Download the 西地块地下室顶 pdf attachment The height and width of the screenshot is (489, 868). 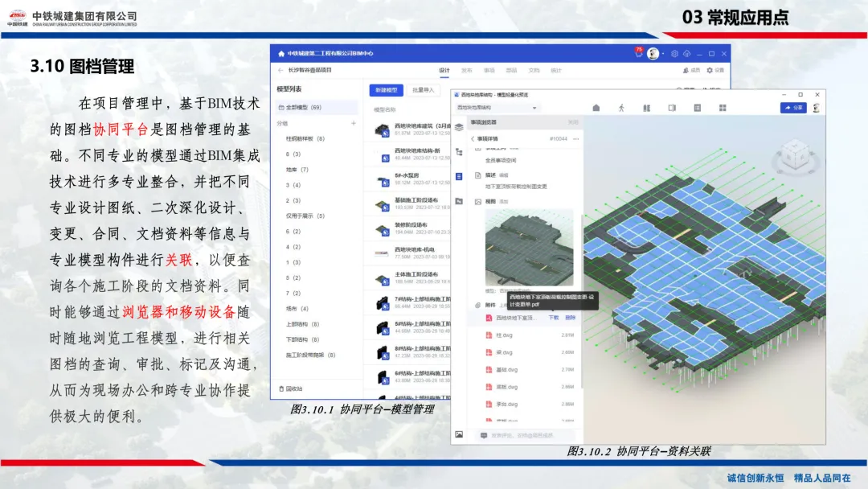(x=554, y=318)
